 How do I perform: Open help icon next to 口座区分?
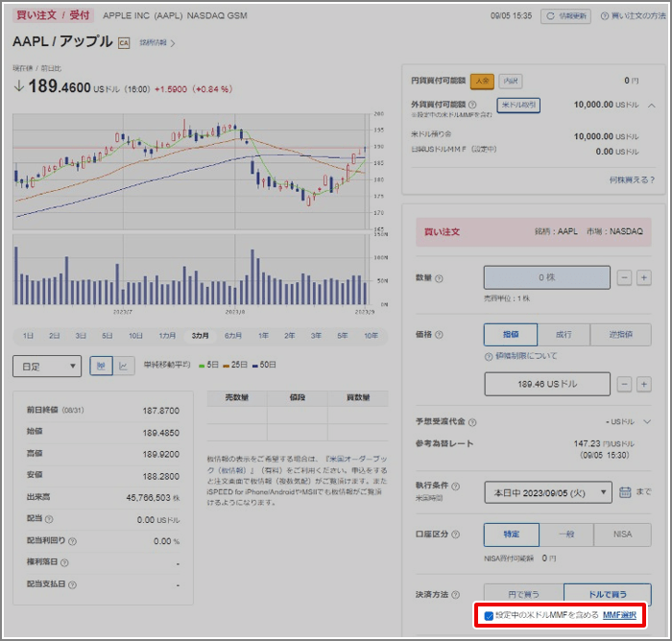(x=456, y=534)
